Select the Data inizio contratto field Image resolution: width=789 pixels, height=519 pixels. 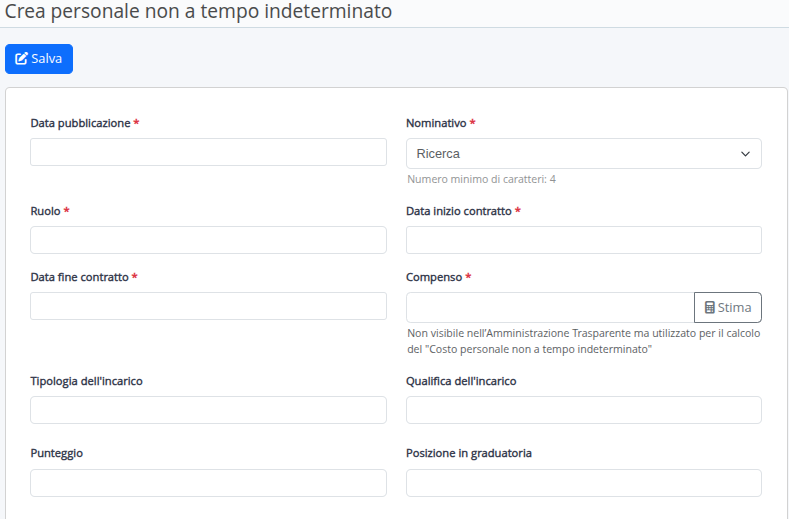pos(583,240)
